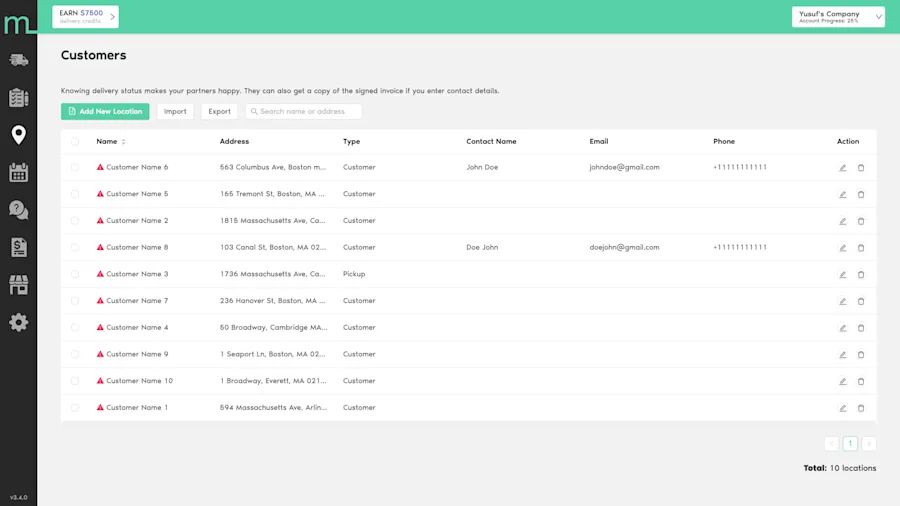Edit Customer Name 5 row
This screenshot has width=900, height=506.
click(x=843, y=194)
